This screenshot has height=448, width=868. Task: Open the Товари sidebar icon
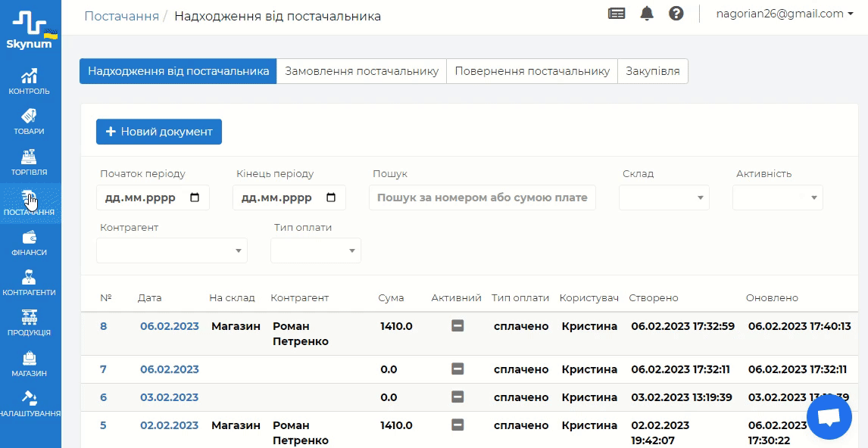tap(30, 121)
